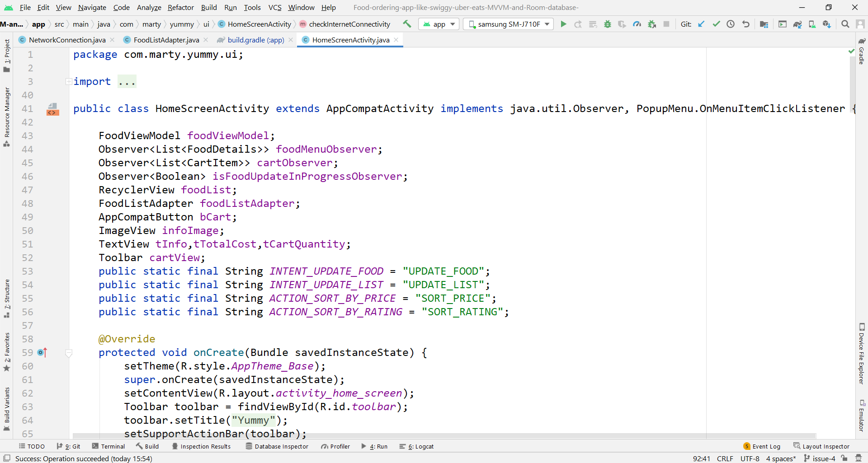Open the Project Structure folder icon
868x463 pixels.
pyautogui.click(x=764, y=24)
